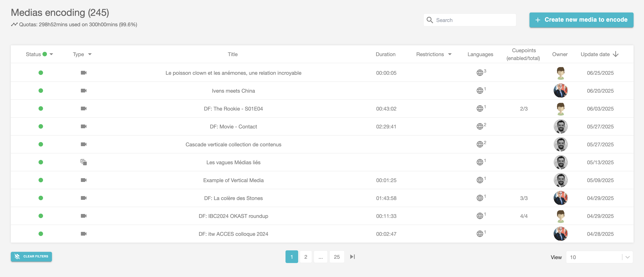Click the Ivens meets China title

[x=233, y=91]
